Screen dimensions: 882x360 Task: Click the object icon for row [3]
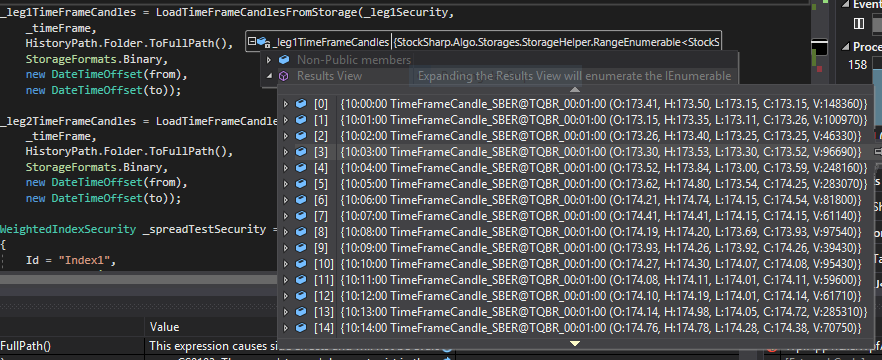[302, 152]
